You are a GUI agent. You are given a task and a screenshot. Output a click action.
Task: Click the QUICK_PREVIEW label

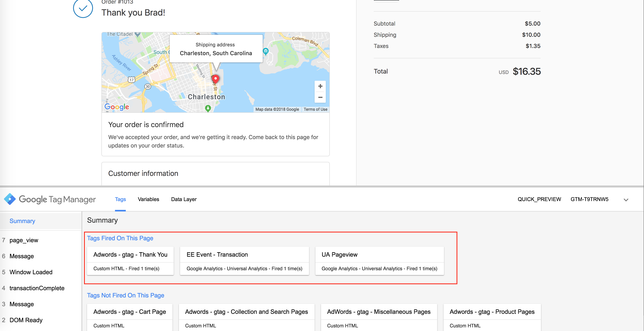539,199
